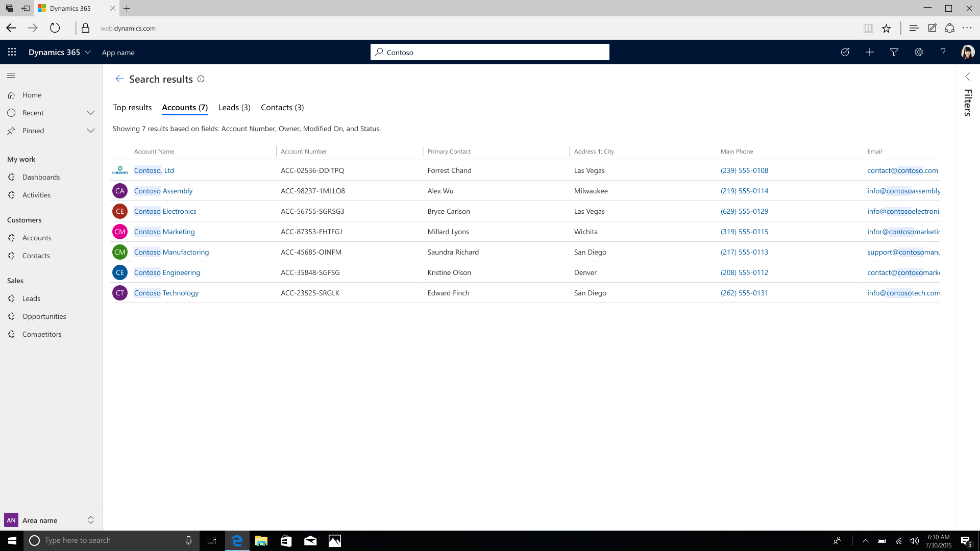
Task: Click the search input field
Action: [x=490, y=52]
